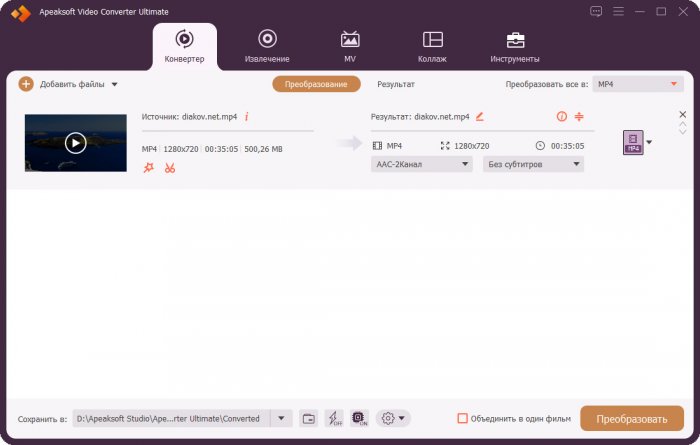The image size is (700, 445).
Task: Click the output media info icon
Action: tap(562, 116)
